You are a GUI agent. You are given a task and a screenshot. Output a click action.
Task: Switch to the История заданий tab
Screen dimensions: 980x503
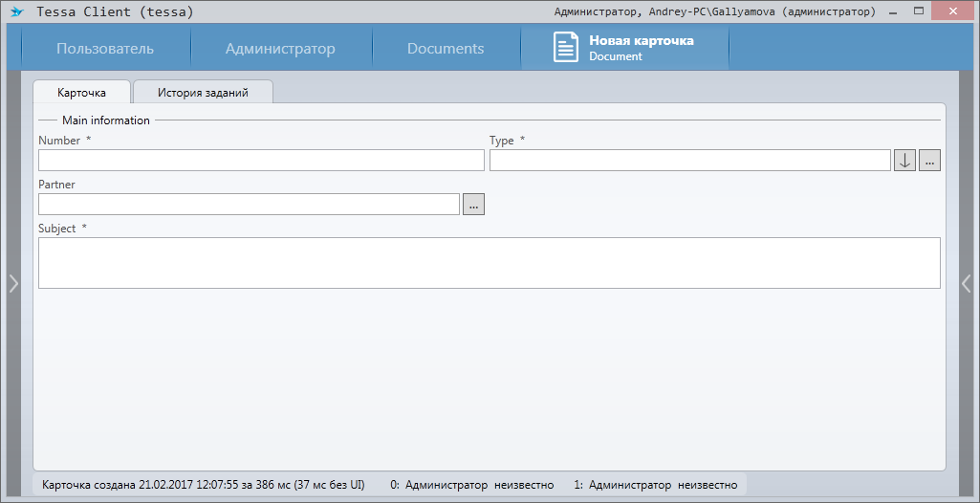203,93
